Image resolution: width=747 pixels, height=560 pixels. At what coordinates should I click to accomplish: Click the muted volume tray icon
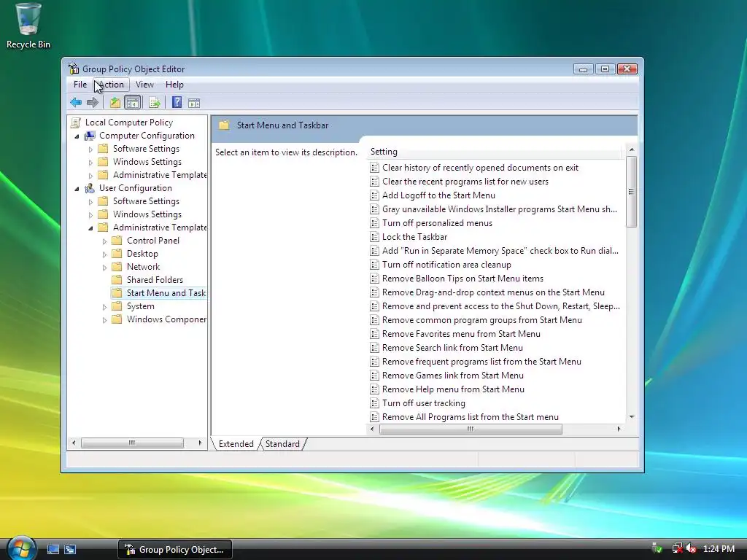tap(691, 549)
